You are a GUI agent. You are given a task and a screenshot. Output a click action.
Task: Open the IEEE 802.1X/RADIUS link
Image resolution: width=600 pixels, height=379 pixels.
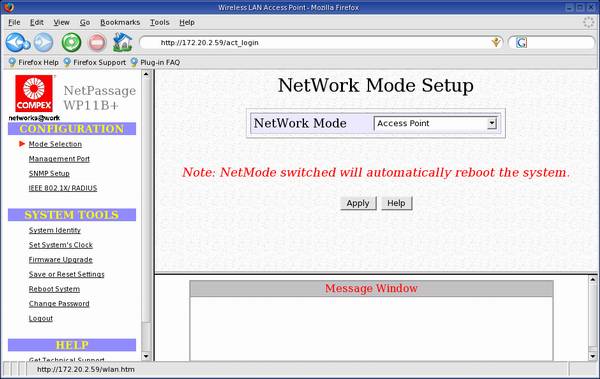(x=63, y=188)
